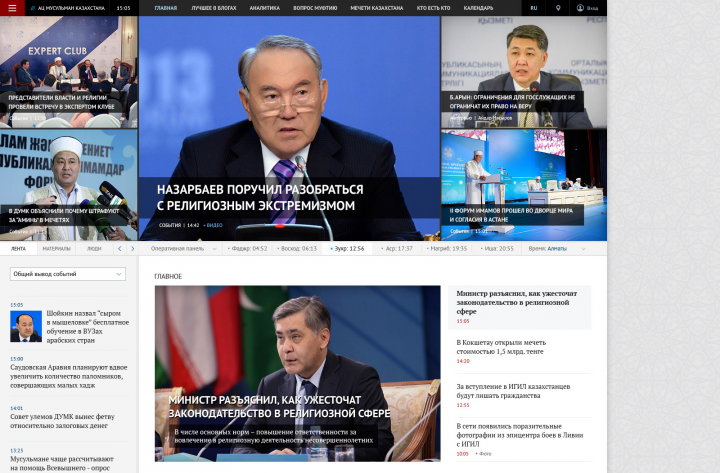Open Шойкин 'сыр в мышеловке' feed article
This screenshot has height=473, width=720.
coord(87,327)
